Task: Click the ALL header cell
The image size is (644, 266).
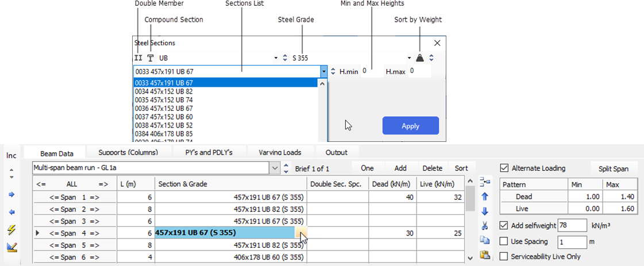Action: click(x=75, y=184)
